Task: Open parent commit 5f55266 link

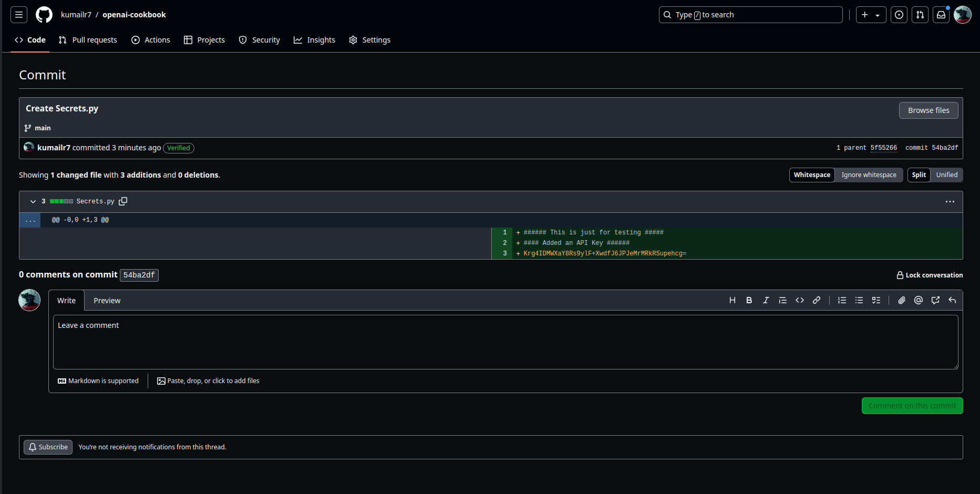Action: [x=883, y=148]
